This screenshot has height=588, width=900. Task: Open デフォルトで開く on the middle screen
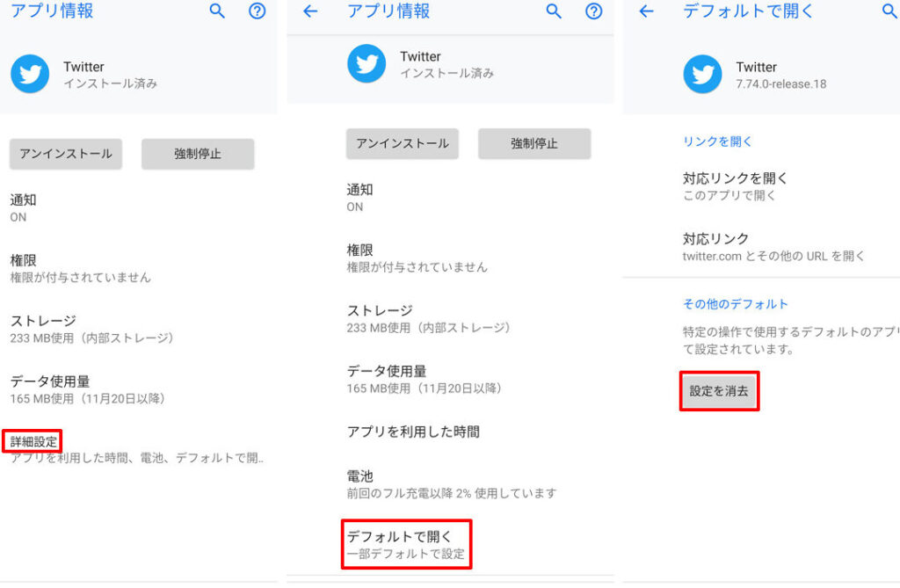tap(406, 544)
